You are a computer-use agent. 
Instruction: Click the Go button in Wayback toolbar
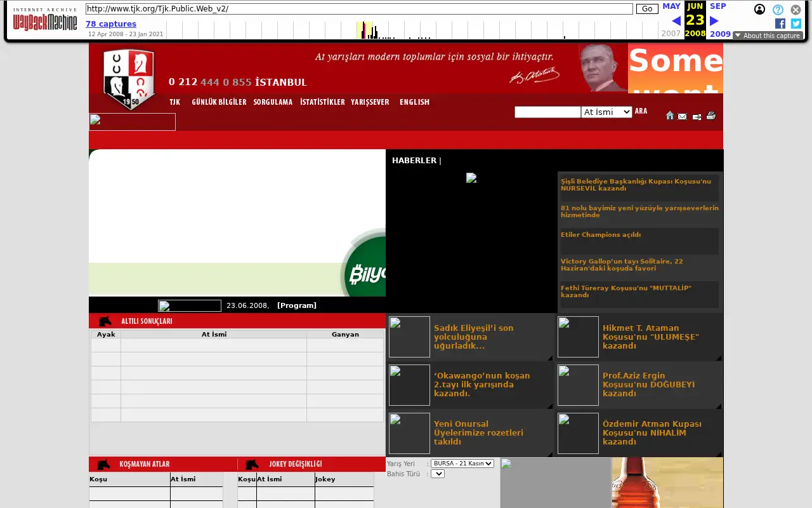pyautogui.click(x=647, y=9)
